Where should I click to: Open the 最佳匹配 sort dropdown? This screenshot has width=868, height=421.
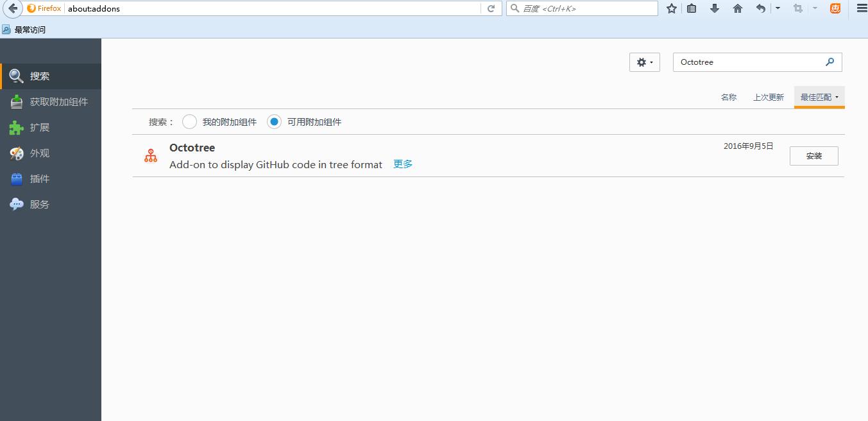coord(819,96)
